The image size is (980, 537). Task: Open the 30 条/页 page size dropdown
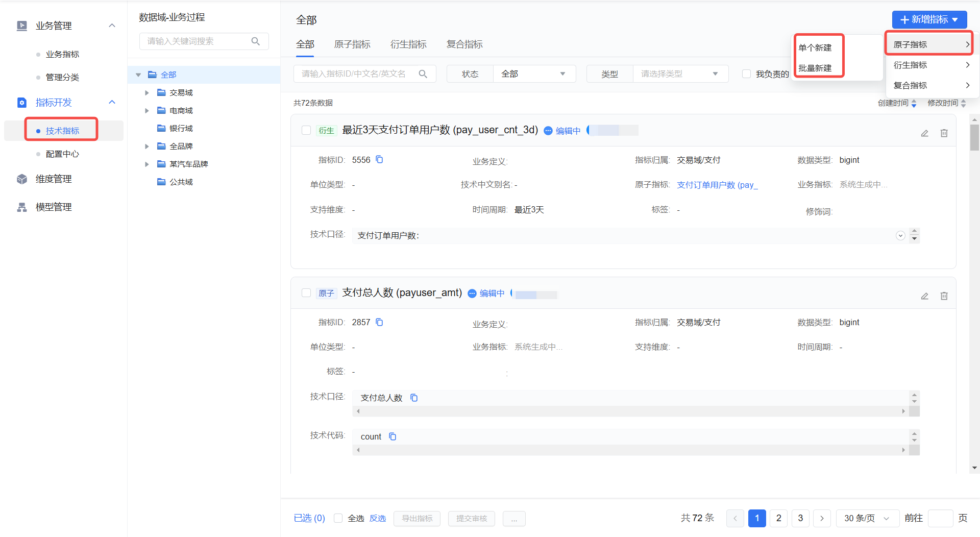coord(866,518)
